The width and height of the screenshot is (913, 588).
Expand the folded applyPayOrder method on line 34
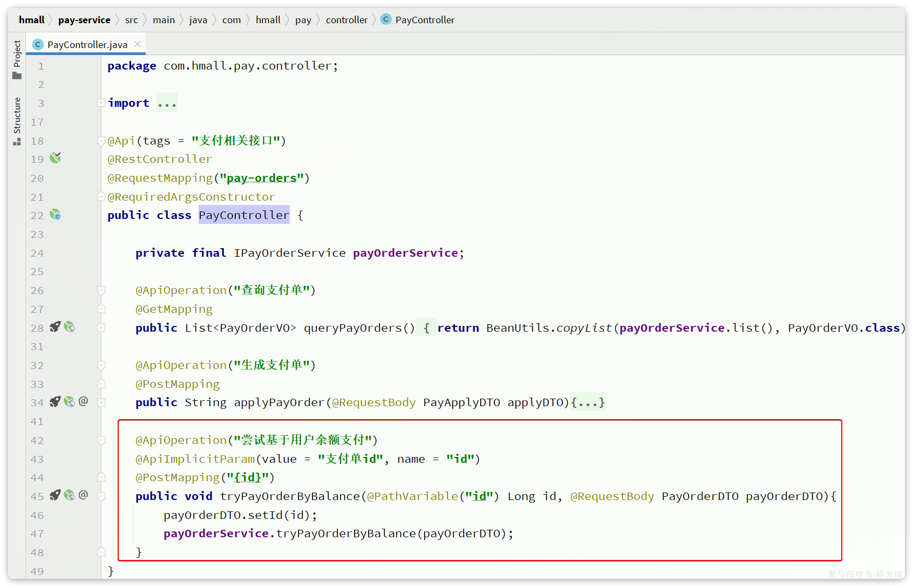101,402
